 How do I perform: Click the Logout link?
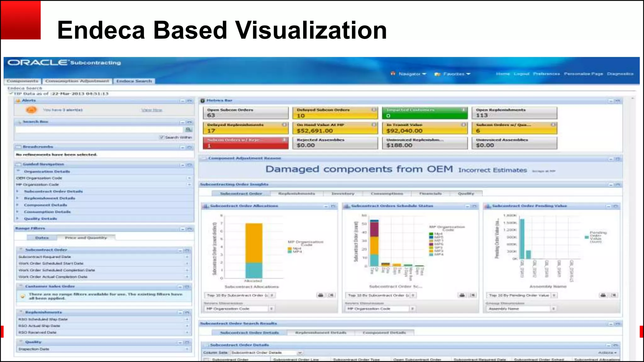pos(522,74)
